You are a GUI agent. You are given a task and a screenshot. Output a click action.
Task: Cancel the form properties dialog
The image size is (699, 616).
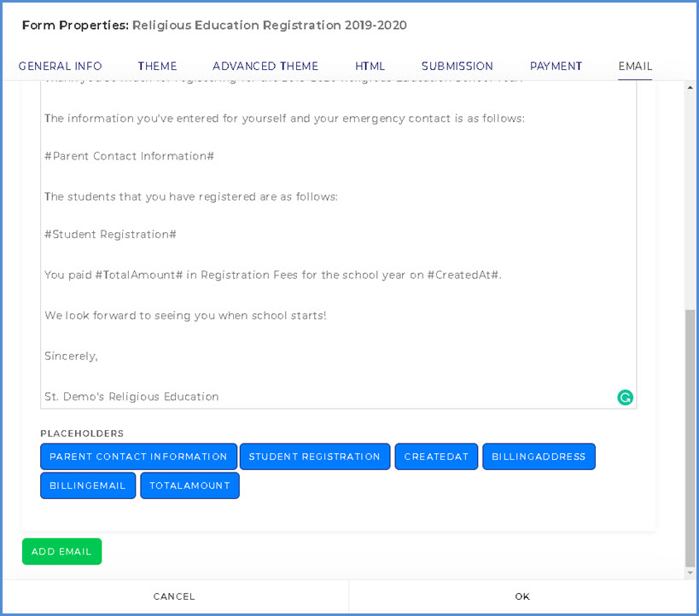click(x=175, y=596)
